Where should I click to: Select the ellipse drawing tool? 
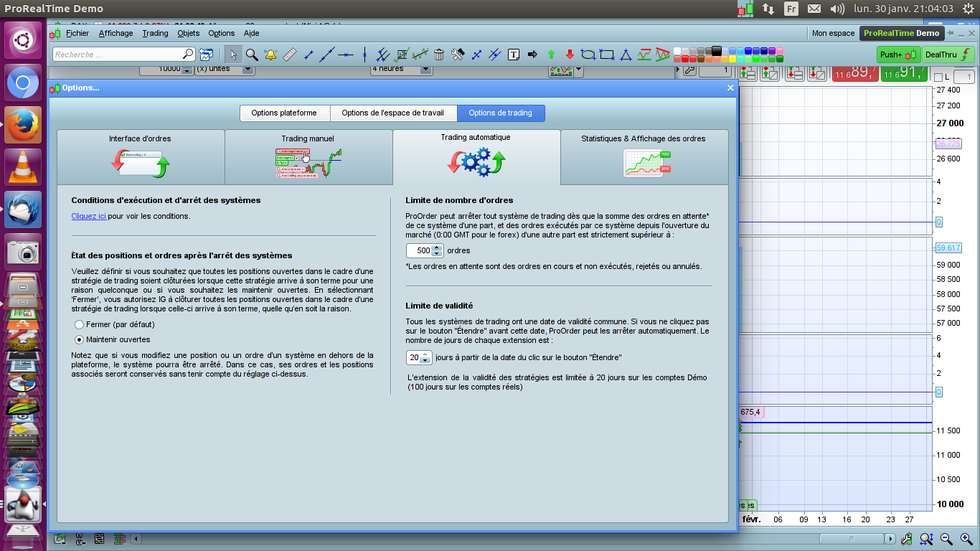click(x=588, y=55)
